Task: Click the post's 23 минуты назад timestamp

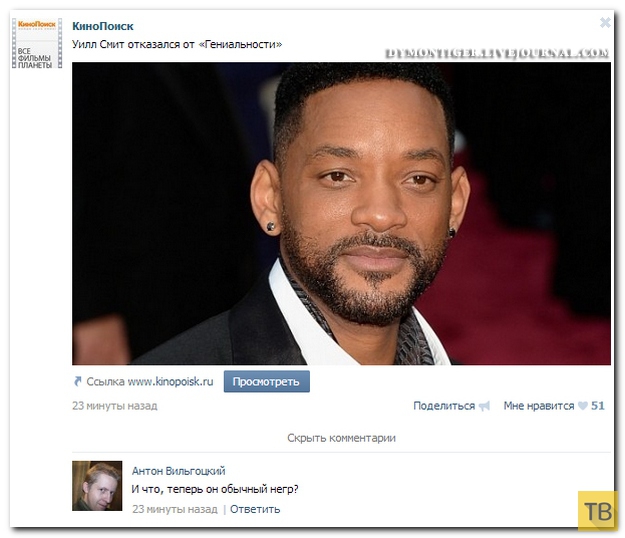Action: (115, 406)
